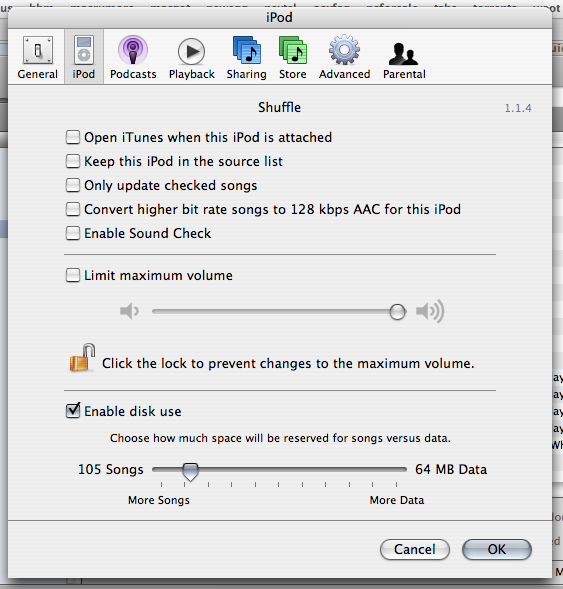The image size is (563, 589).
Task: Switch to Playback preferences
Action: point(192,57)
